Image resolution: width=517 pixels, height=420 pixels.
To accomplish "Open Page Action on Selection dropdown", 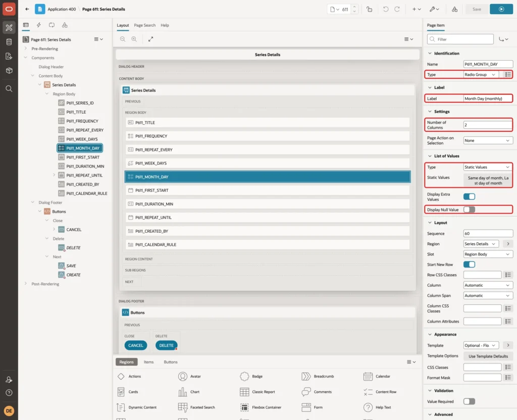I will [488, 140].
